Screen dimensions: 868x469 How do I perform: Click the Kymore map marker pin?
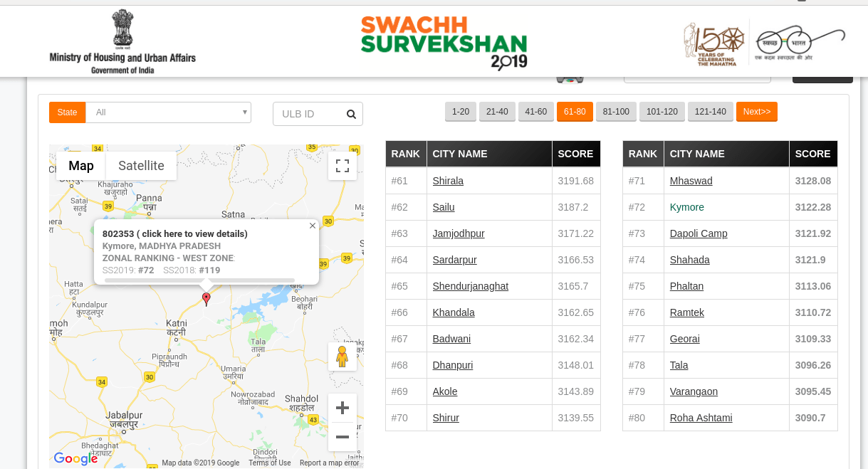(x=206, y=299)
